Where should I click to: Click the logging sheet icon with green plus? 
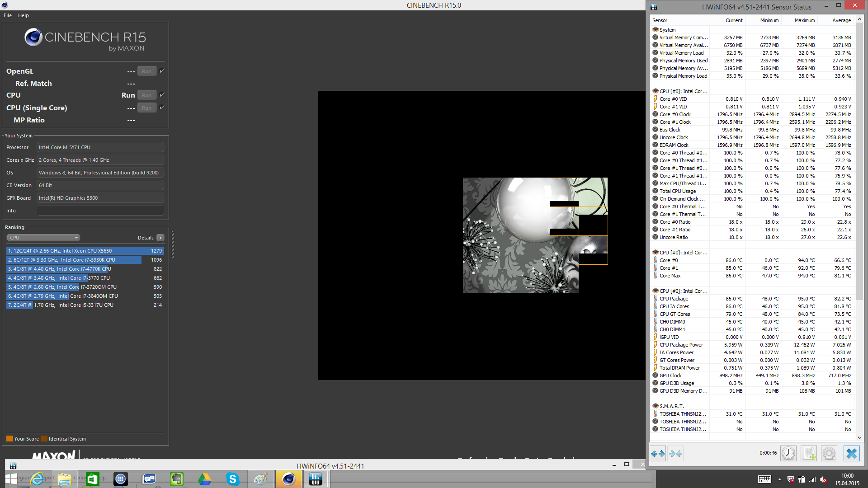click(x=809, y=453)
